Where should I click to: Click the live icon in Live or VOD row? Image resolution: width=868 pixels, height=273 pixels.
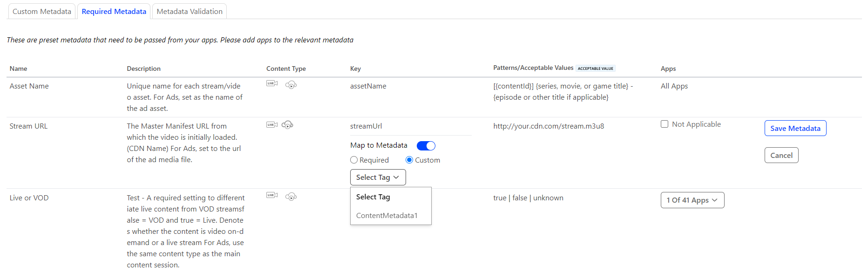tap(272, 195)
